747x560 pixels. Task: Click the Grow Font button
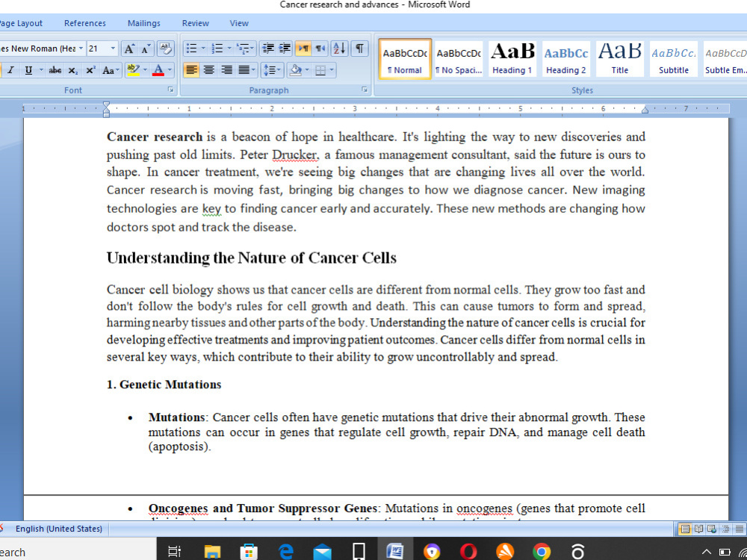pyautogui.click(x=128, y=49)
